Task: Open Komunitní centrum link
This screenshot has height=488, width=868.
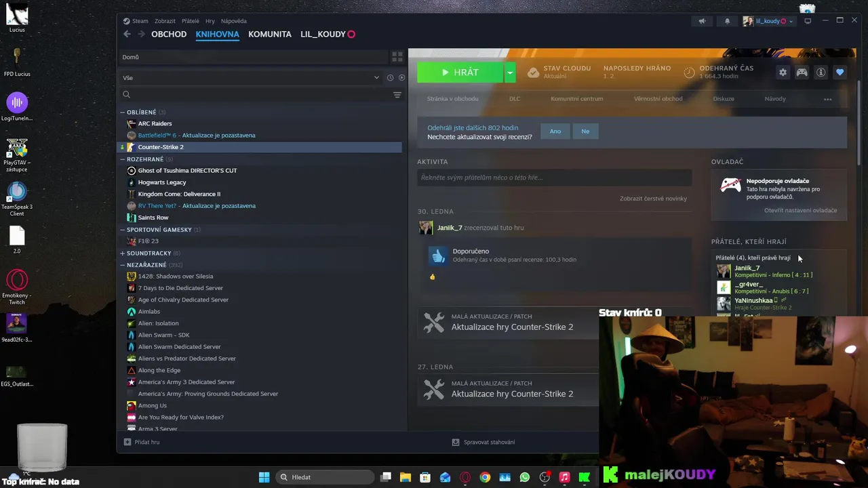Action: [577, 99]
